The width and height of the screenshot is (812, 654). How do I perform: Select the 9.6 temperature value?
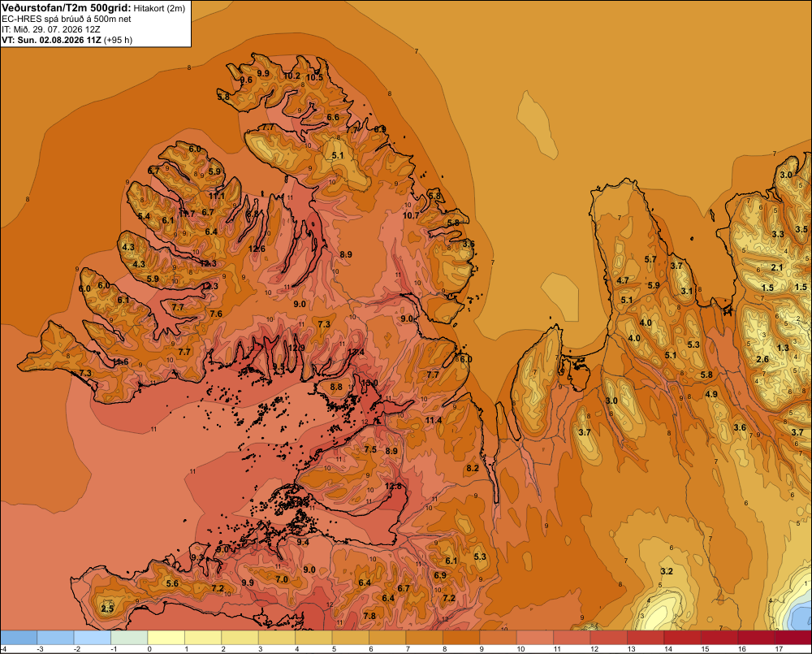(247, 80)
